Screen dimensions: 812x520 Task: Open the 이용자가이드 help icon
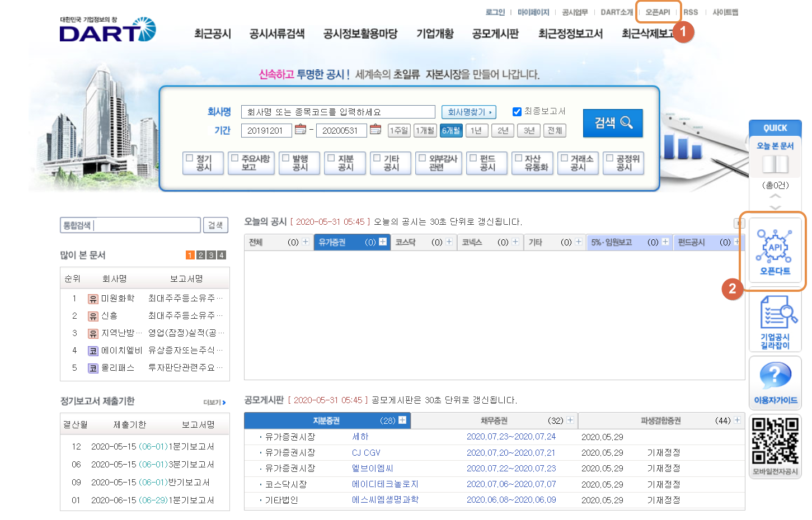point(775,383)
